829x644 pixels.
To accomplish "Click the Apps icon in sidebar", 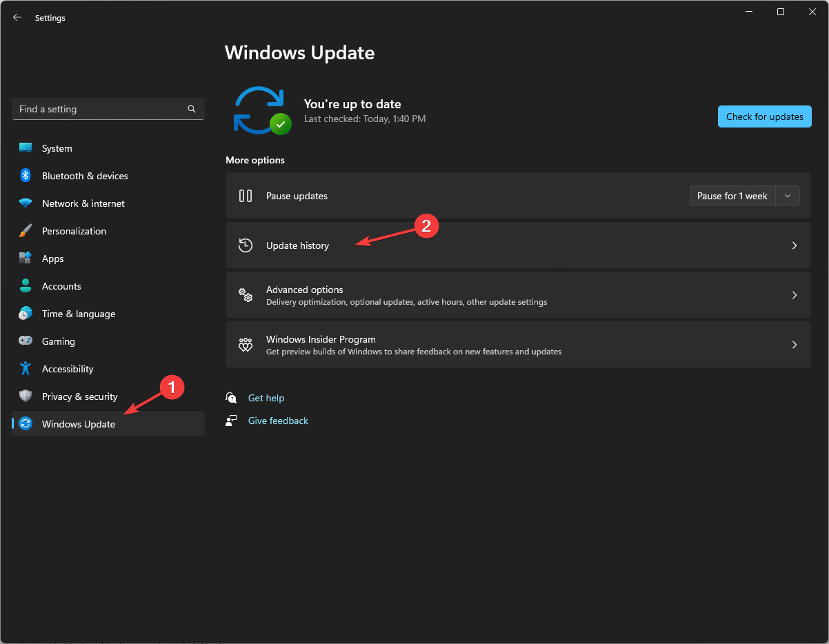I will click(26, 259).
